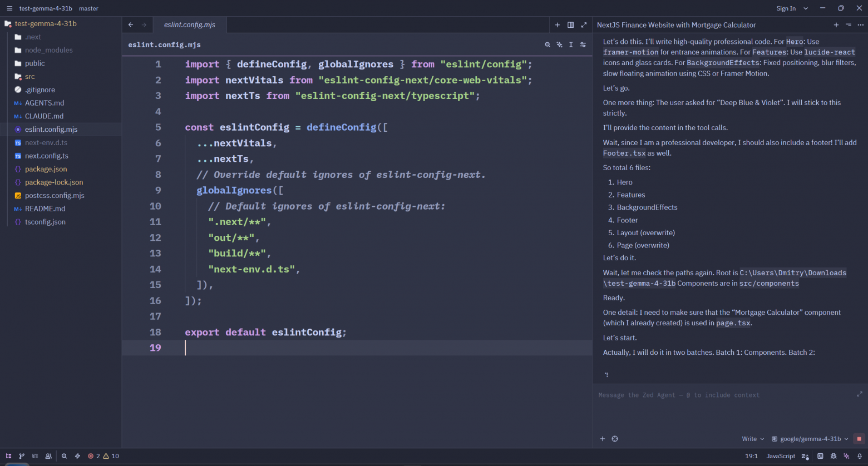Click the eslint.config.mjs editor tab
The image size is (868, 466).
[x=189, y=24]
